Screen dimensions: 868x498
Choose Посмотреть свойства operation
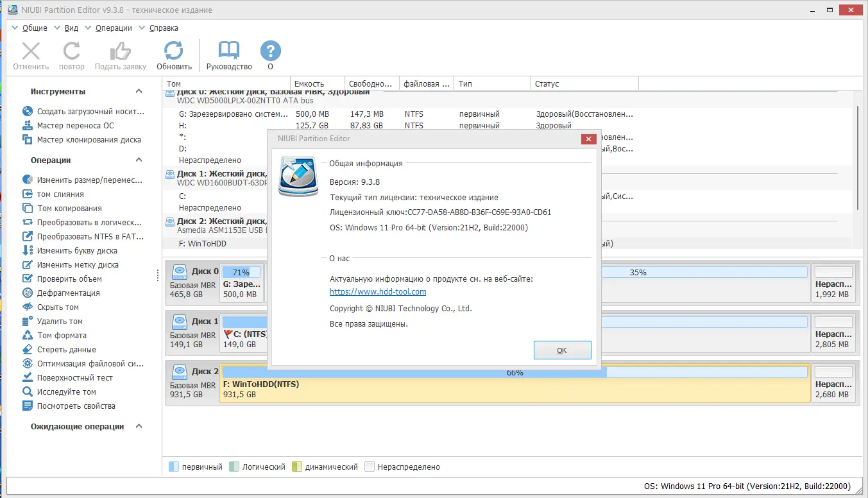pos(69,406)
